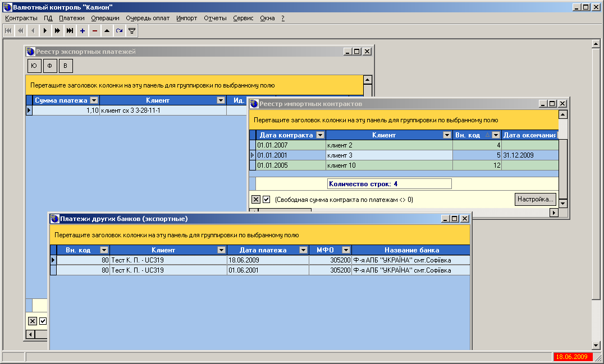Jump to last record with toolbar button
This screenshot has width=604, height=364.
(70, 31)
